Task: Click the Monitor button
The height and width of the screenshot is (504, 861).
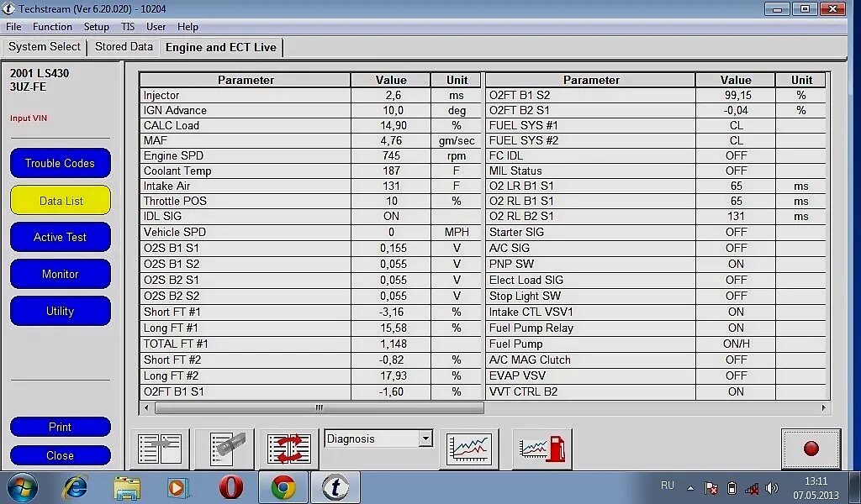Action: [60, 274]
